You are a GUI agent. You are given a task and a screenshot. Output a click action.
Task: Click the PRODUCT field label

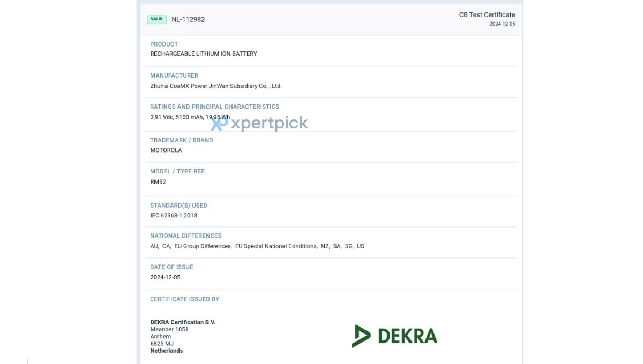point(164,44)
